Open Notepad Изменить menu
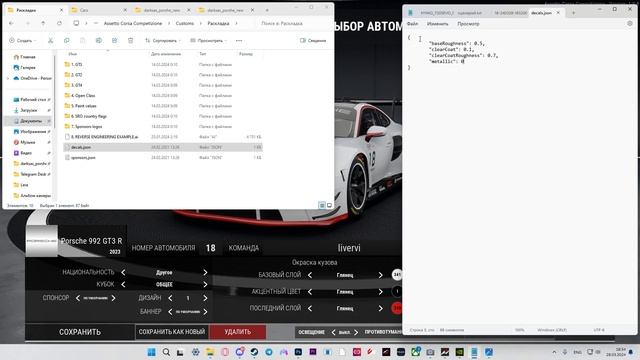 pyautogui.click(x=438, y=24)
